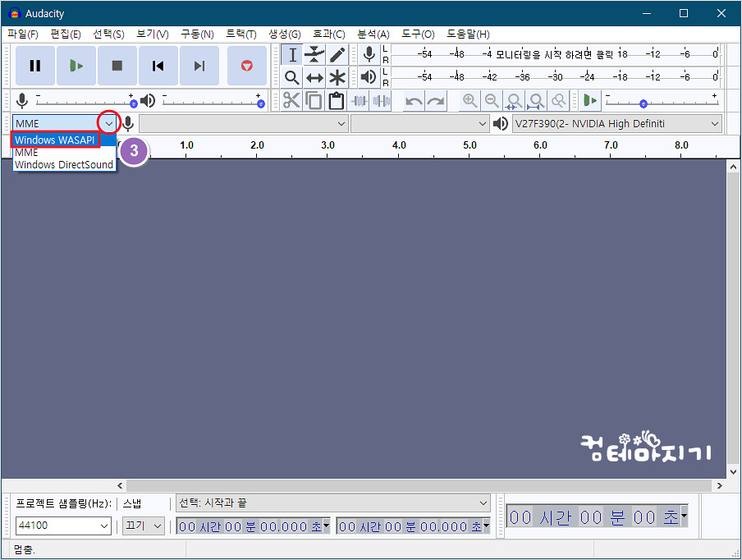The image size is (742, 560).
Task: Click the 5.0 mark on the timeline ruler
Action: point(469,145)
